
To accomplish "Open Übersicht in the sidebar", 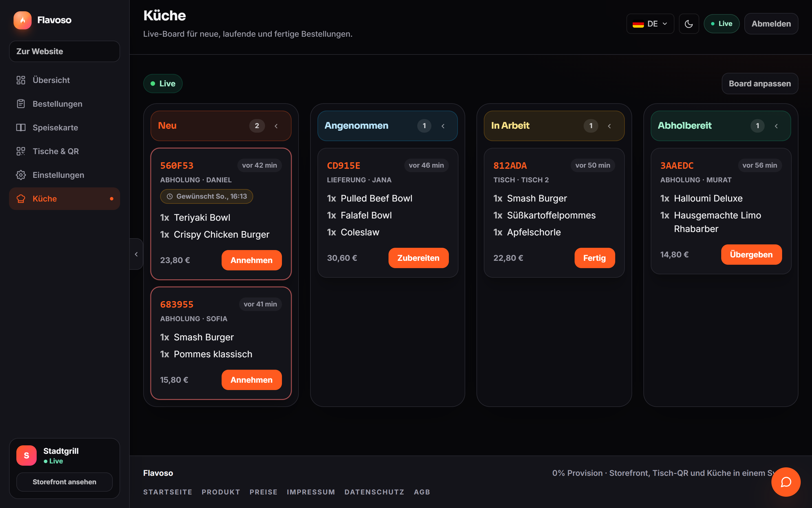I will pos(64,80).
